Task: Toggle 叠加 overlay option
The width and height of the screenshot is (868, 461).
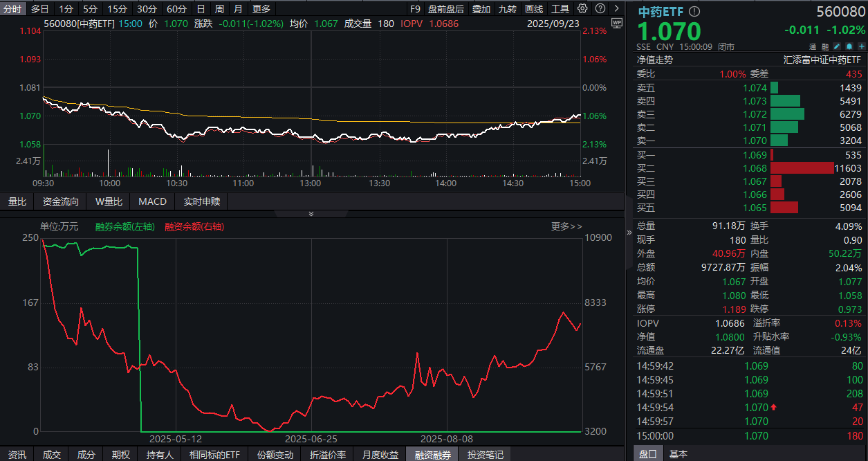Action: coord(481,9)
